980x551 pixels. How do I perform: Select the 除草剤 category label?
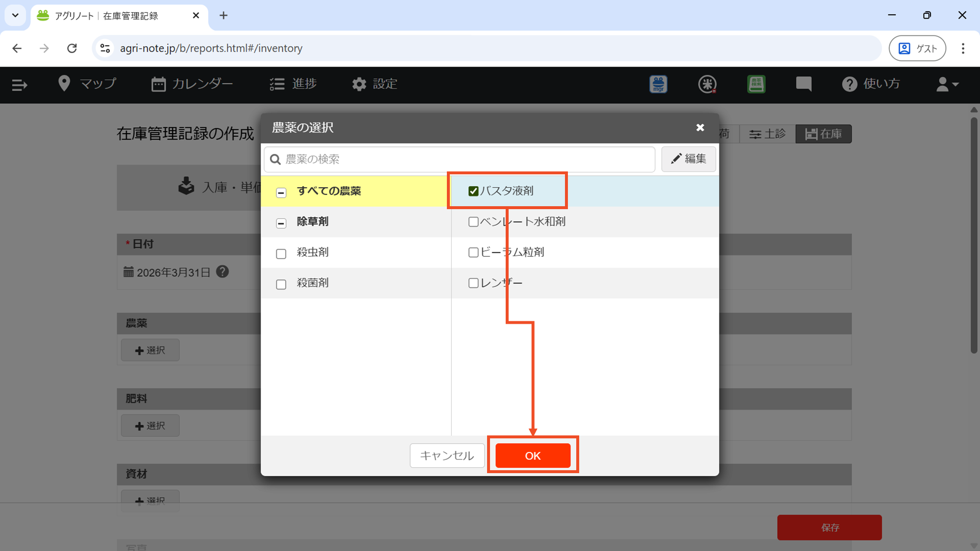click(313, 221)
